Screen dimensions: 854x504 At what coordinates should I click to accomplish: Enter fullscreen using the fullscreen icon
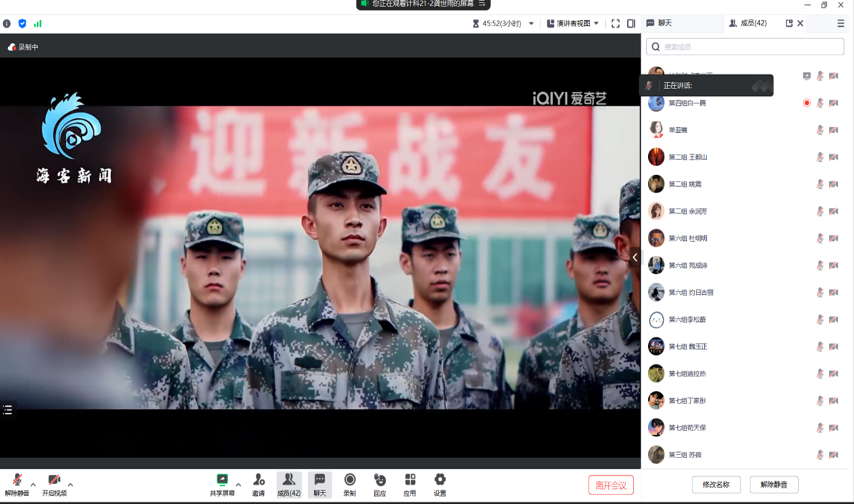(x=616, y=24)
